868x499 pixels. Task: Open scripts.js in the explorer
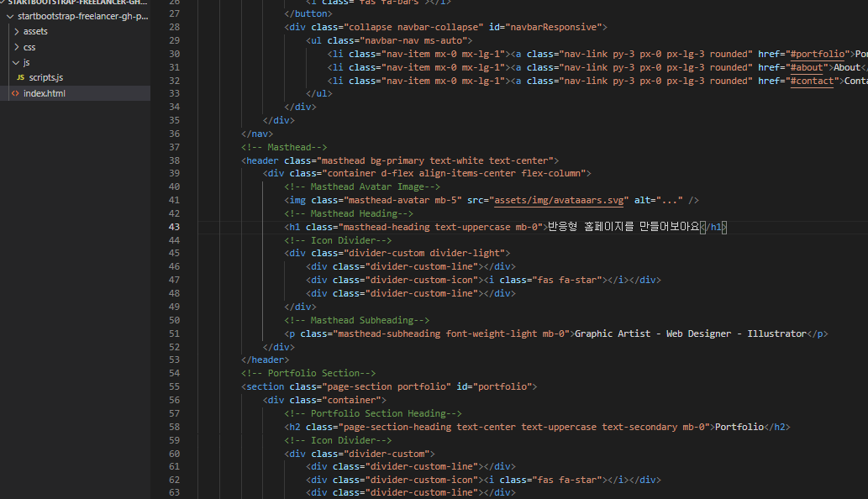pos(46,77)
